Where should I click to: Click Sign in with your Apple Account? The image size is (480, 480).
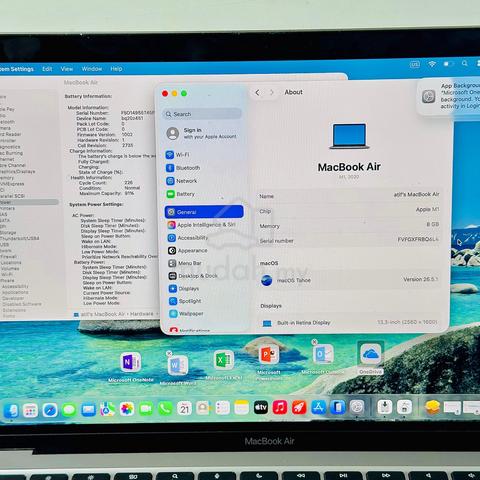coord(202,133)
